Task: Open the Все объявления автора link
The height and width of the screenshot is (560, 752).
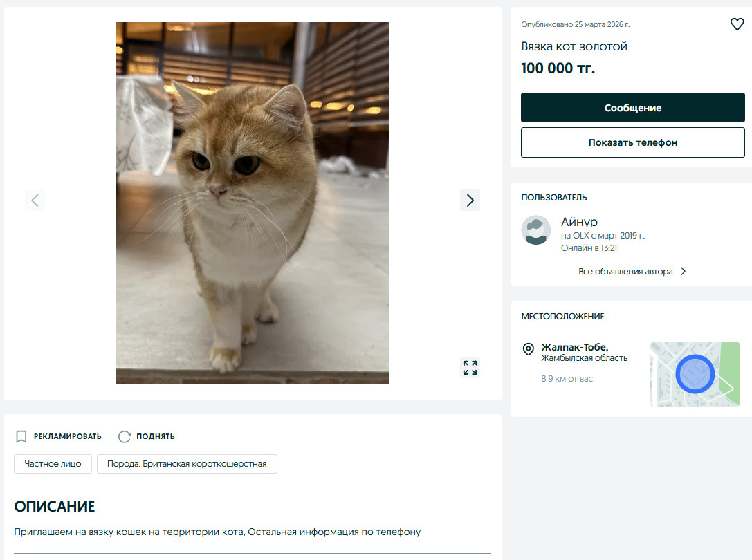Action: pos(625,272)
